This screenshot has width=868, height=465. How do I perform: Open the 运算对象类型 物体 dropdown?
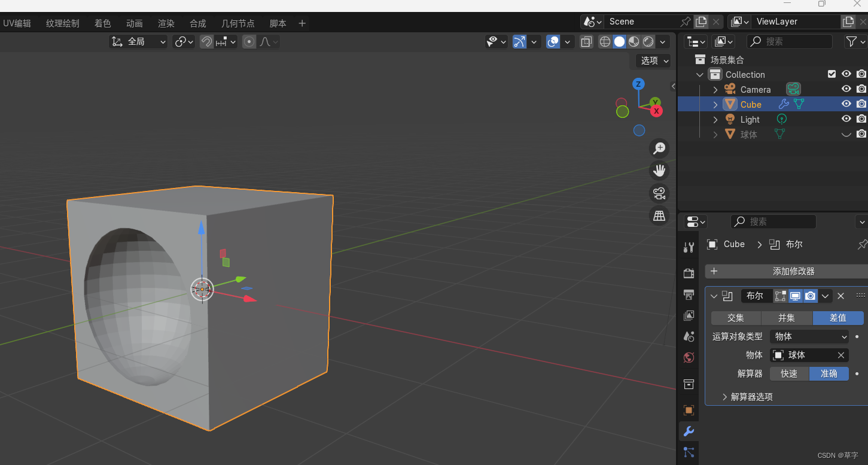tap(809, 336)
